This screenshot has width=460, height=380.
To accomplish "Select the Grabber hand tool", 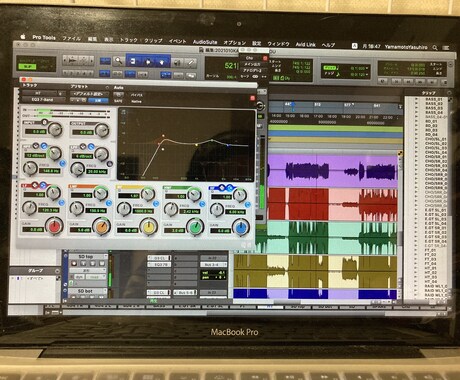I will point(162,62).
